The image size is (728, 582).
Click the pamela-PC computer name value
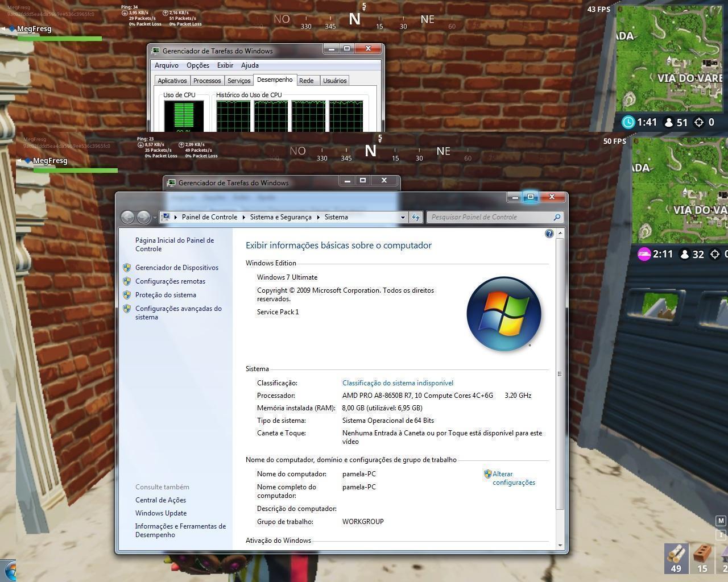(x=359, y=474)
